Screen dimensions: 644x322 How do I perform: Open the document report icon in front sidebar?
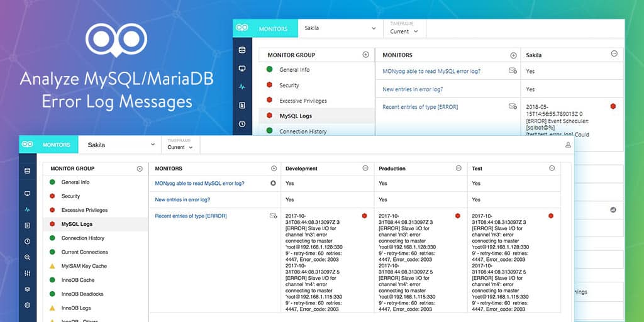28,226
